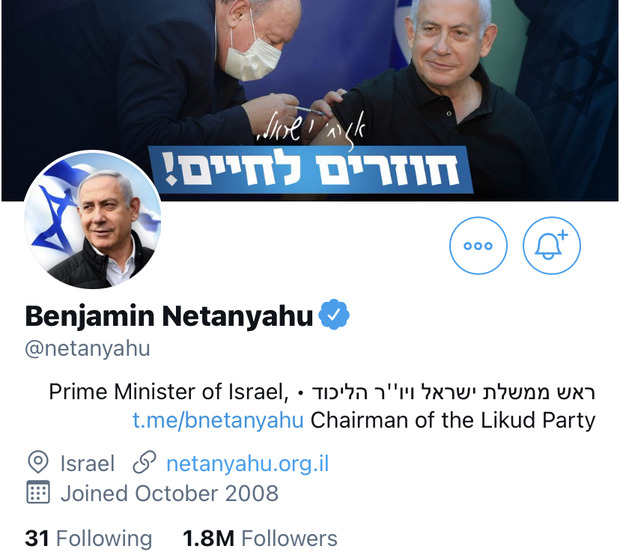Open the t.me/bnetanyahu Telegram link
The image size is (620, 552).
tap(218, 420)
